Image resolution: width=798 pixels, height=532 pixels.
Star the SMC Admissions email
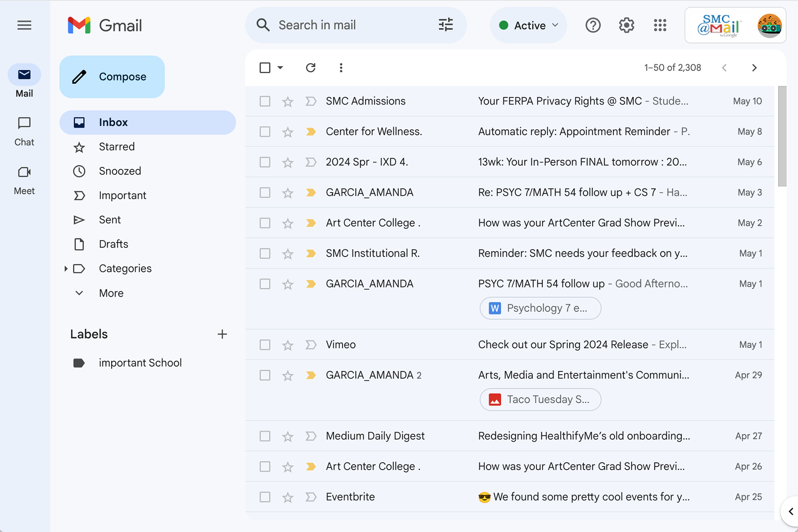point(288,101)
